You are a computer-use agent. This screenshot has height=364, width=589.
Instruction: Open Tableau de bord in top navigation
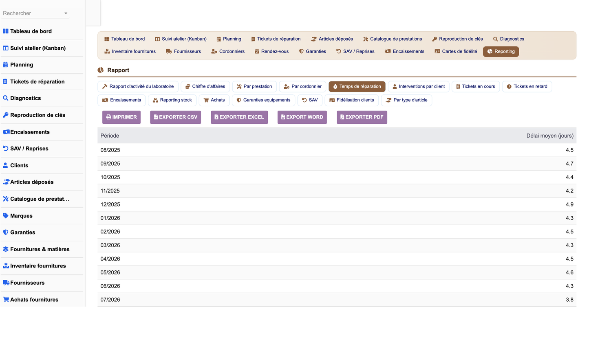click(124, 39)
